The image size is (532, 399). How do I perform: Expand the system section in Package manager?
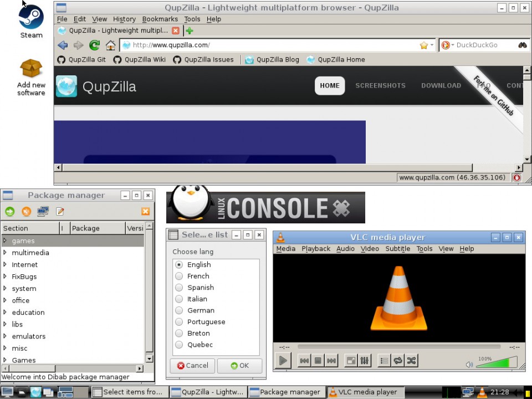[5, 288]
